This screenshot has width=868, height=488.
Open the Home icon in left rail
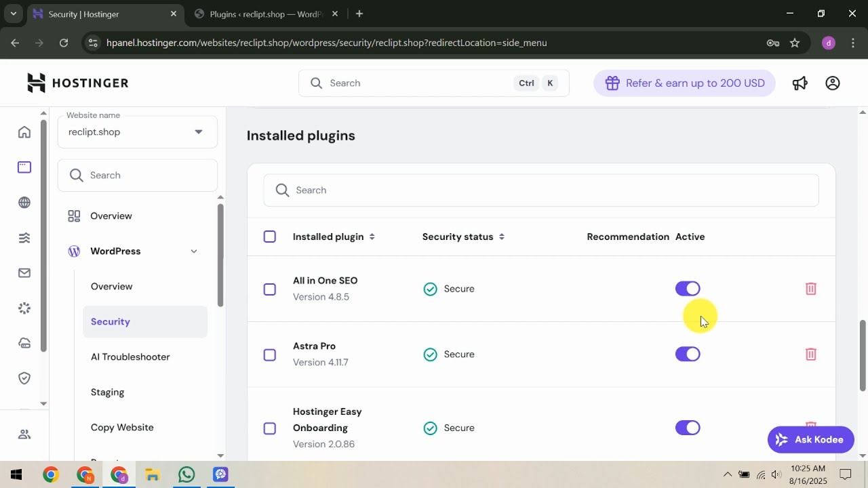click(24, 131)
